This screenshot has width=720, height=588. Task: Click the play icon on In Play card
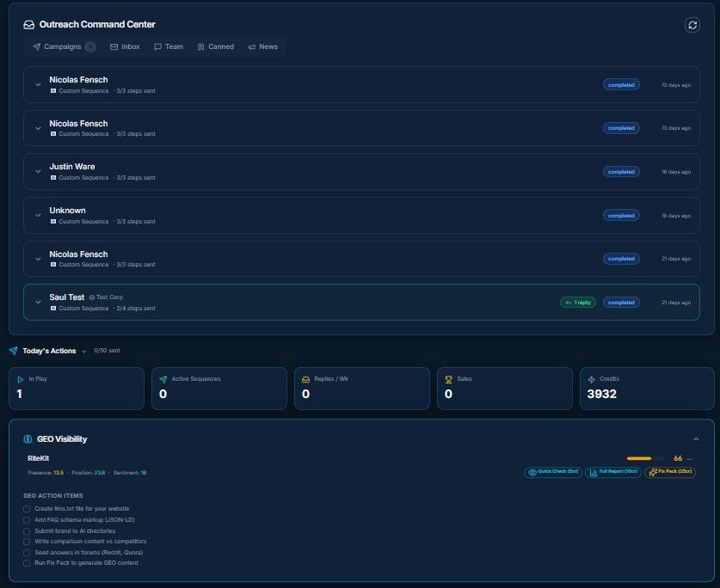point(20,379)
